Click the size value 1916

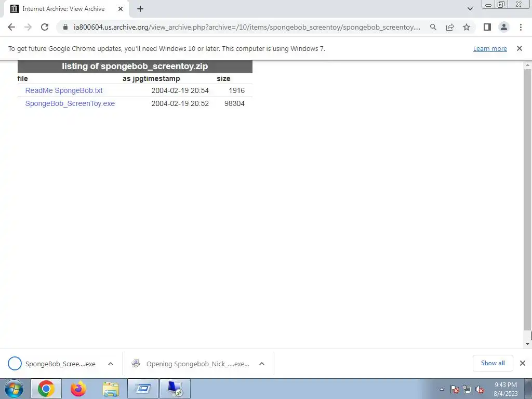pyautogui.click(x=236, y=90)
